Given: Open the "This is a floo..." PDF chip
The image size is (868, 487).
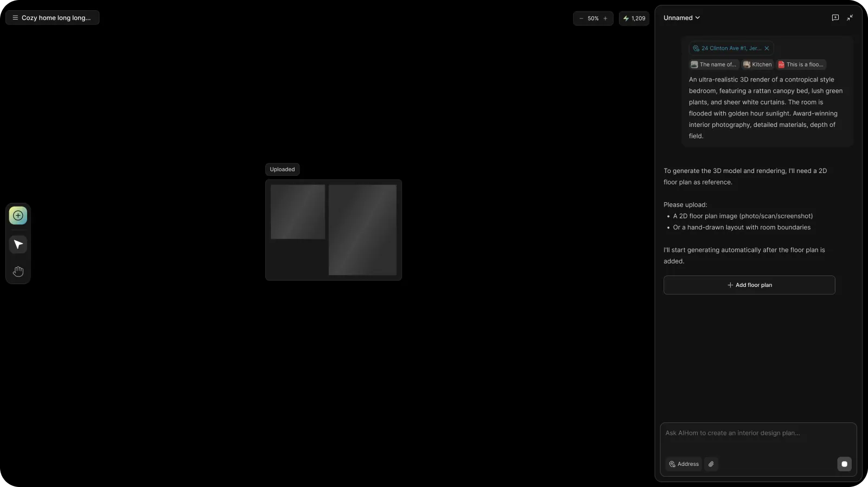Looking at the screenshot, I should point(801,65).
